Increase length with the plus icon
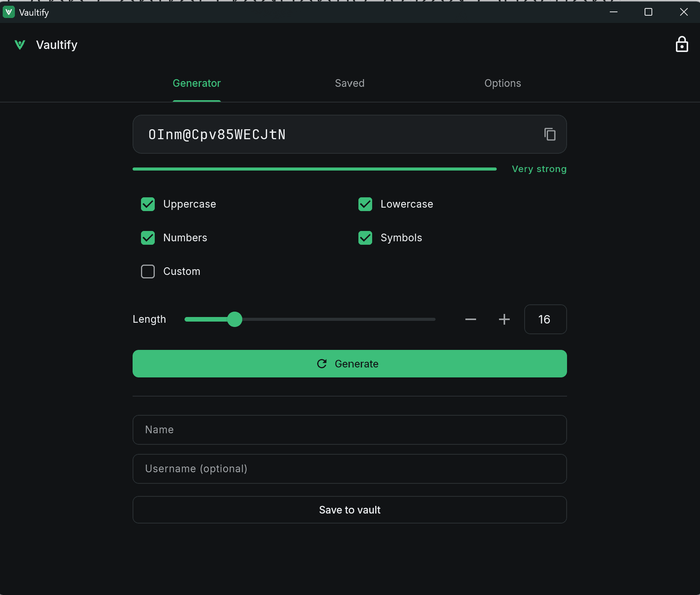 click(504, 319)
